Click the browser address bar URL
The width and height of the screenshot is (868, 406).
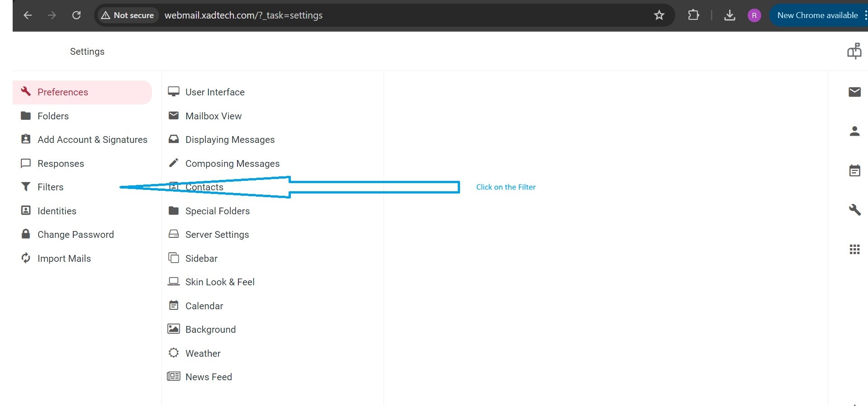pos(243,15)
